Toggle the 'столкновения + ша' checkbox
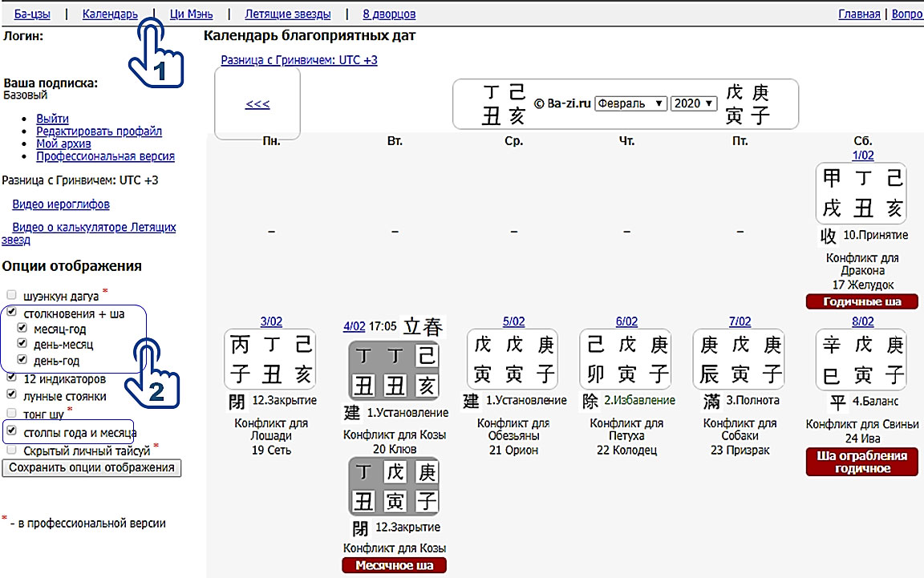The width and height of the screenshot is (924, 578). (x=11, y=313)
